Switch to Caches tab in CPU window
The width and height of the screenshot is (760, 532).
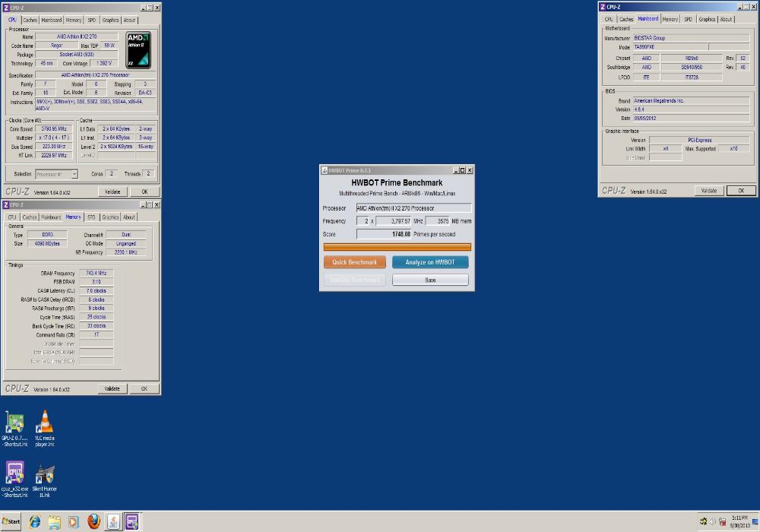30,20
